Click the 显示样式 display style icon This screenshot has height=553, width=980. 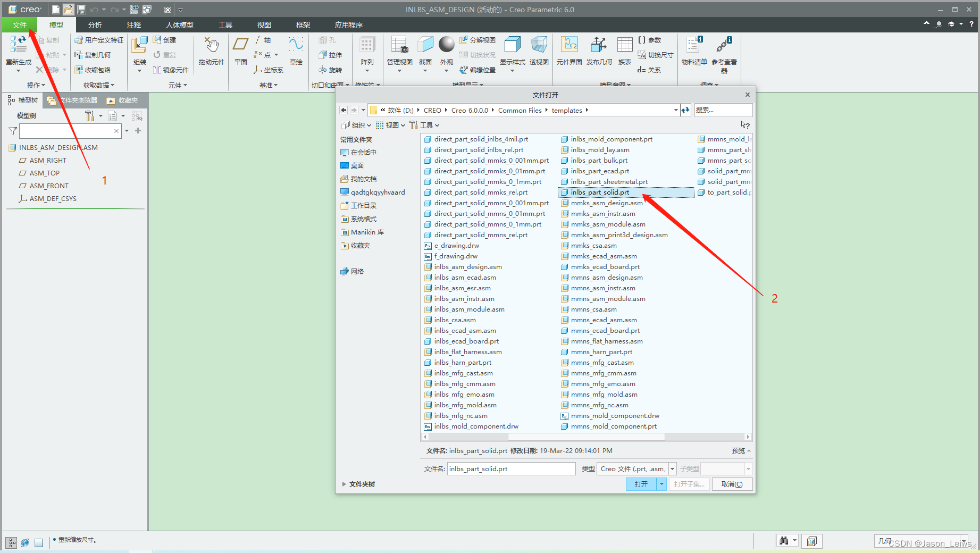point(513,45)
